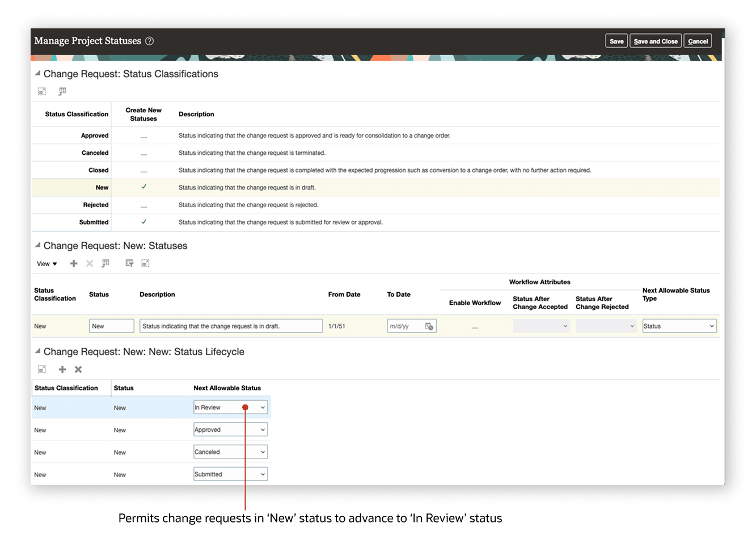The image size is (756, 539).
Task: Activate Query By Example in Statuses toolbar
Action: [x=129, y=263]
